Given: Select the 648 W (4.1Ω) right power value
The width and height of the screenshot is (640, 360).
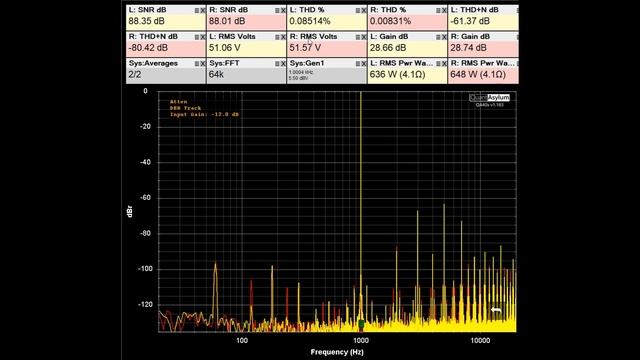Looking at the screenshot, I should pos(478,75).
